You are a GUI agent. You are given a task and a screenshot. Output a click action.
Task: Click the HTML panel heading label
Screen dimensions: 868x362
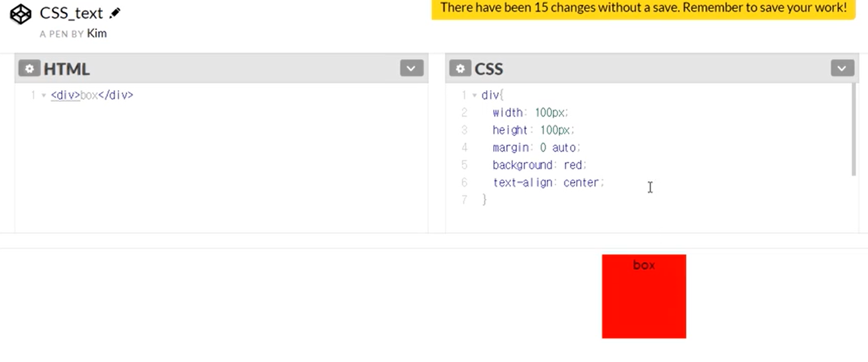tap(67, 69)
